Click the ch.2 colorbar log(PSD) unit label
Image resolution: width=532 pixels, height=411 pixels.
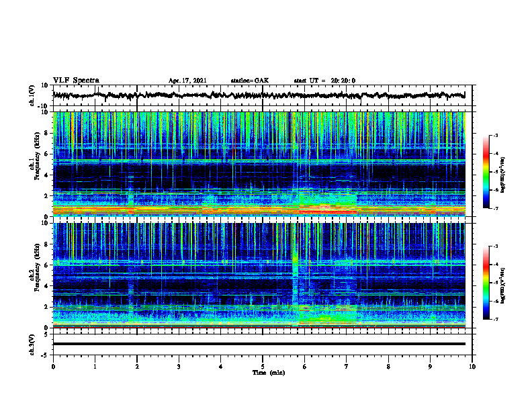pyautogui.click(x=502, y=285)
